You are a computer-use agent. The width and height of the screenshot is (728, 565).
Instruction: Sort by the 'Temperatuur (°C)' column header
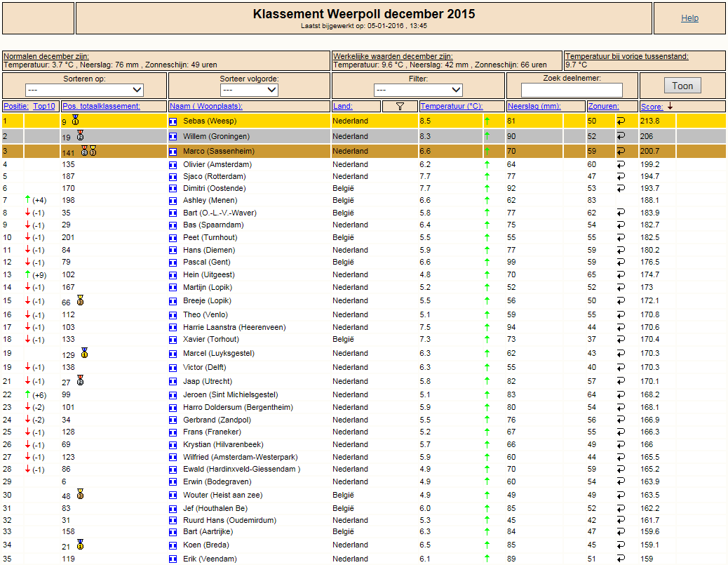(451, 107)
